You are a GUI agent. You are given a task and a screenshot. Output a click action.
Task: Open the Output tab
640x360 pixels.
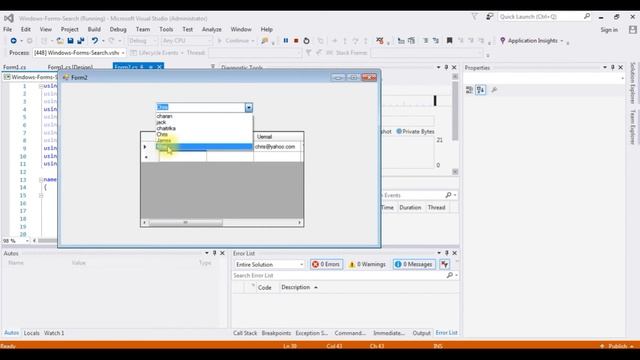pos(421,333)
